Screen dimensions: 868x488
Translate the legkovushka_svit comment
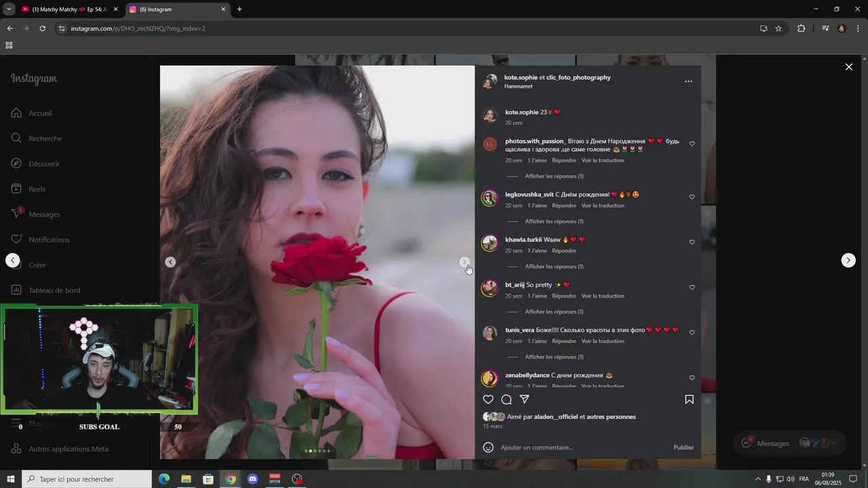(x=602, y=205)
